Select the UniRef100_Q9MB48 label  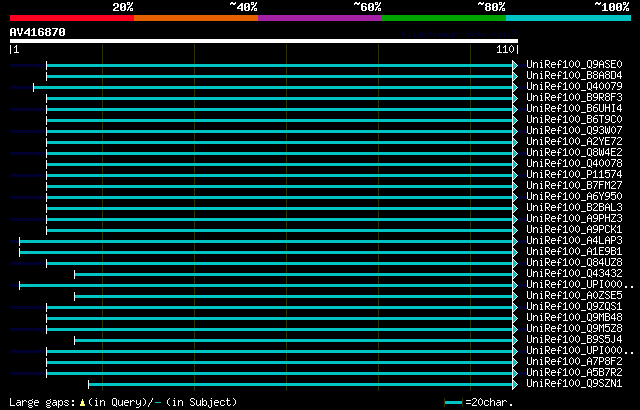pos(574,318)
